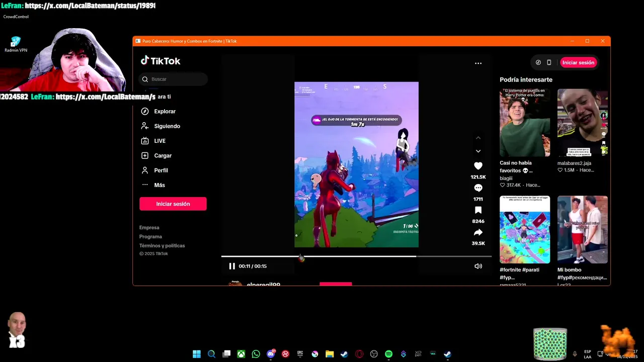The height and width of the screenshot is (362, 644).
Task: Open the Xbox app from taskbar
Action: pos(241,354)
